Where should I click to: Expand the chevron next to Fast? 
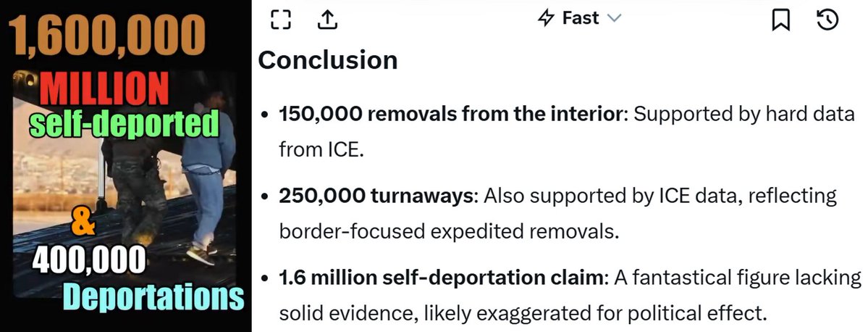[615, 19]
